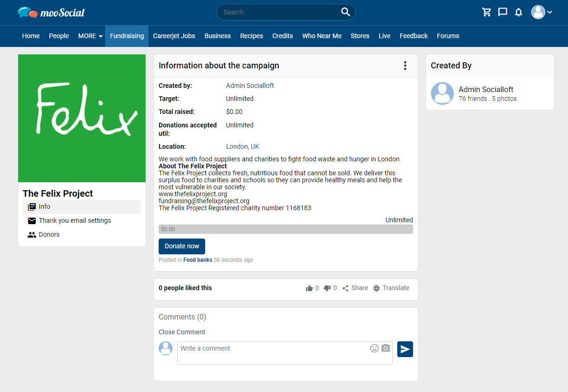Open the Recipes menu item
Viewport: 568px width, 392px height.
click(252, 36)
